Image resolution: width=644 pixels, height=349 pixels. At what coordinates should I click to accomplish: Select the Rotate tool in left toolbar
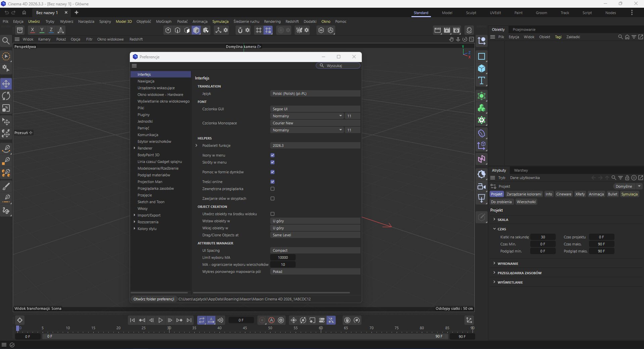point(6,96)
